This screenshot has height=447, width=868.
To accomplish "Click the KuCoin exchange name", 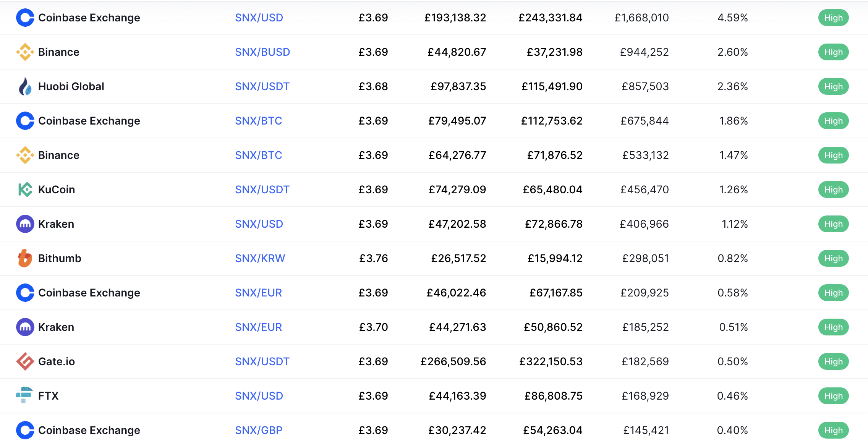I will pyautogui.click(x=57, y=189).
